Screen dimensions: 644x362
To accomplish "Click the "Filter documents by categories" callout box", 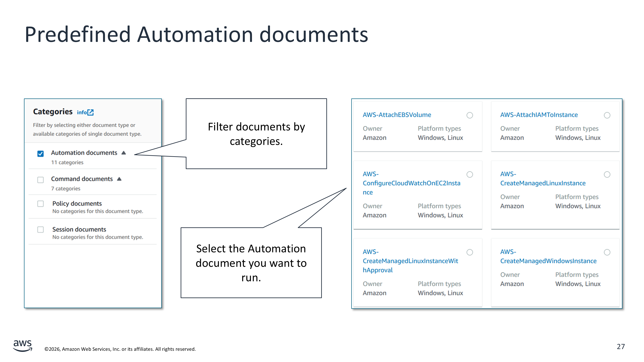I will [256, 134].
